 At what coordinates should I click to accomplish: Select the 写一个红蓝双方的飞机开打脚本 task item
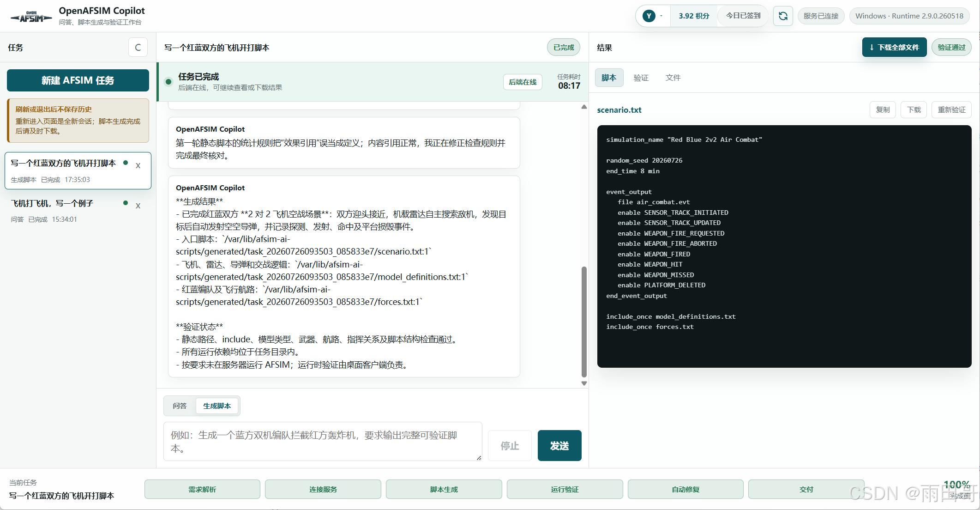[x=78, y=170]
